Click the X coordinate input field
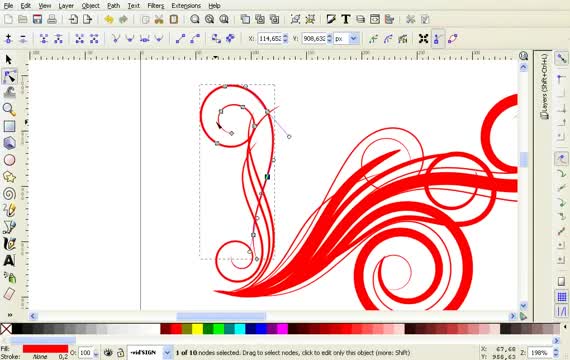This screenshot has height=360, width=570. [270, 39]
